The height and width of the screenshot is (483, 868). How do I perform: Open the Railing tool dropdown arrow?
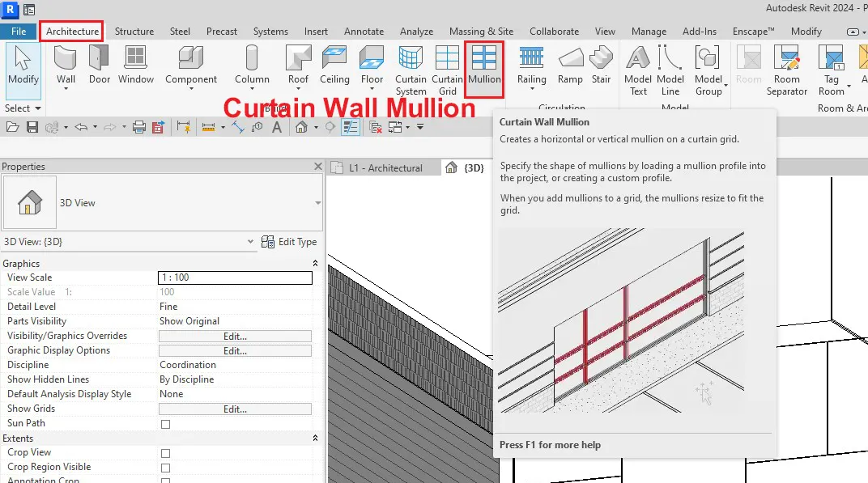click(531, 88)
